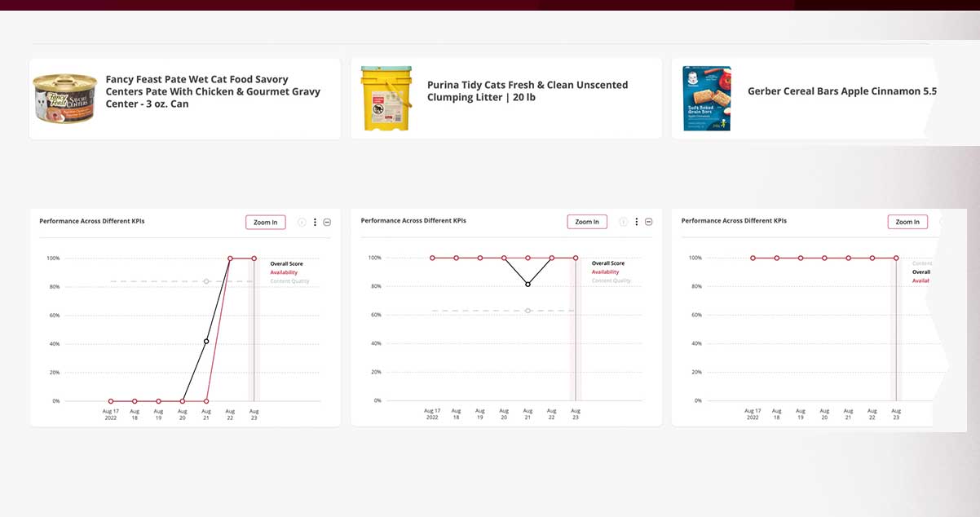This screenshot has height=517, width=980.
Task: Zoom in on Fancy Feast KPI chart
Action: pos(266,222)
